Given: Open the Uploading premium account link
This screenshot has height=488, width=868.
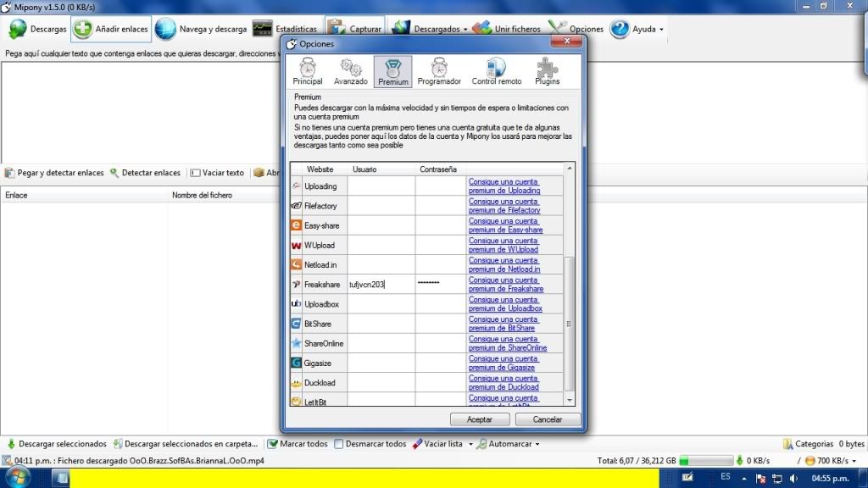Looking at the screenshot, I should (504, 186).
